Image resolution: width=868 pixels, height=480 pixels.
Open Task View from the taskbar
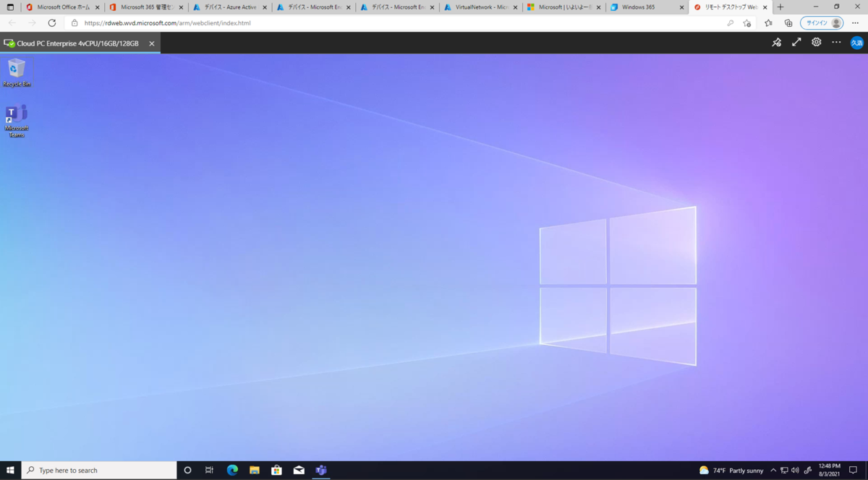click(x=209, y=470)
